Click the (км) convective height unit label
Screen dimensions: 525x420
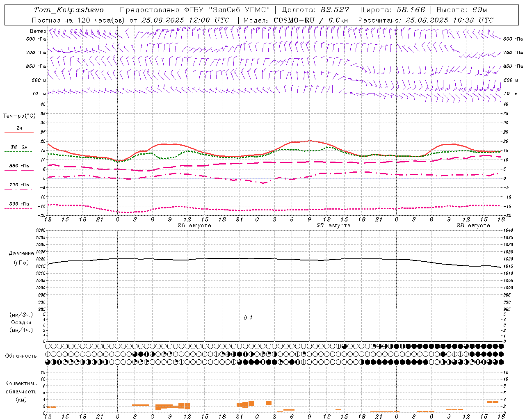[21, 399]
